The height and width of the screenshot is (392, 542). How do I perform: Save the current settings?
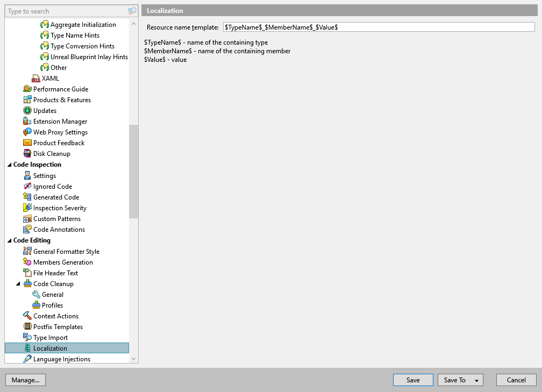pos(412,380)
